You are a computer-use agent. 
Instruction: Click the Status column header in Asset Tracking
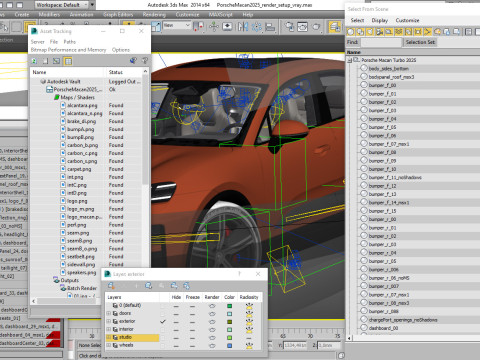click(x=124, y=72)
